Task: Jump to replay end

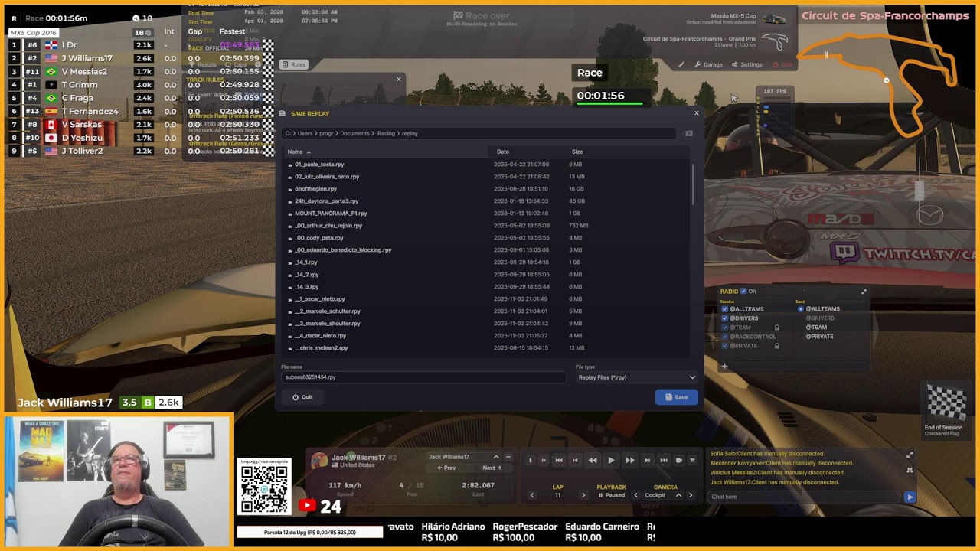Action: coord(663,460)
